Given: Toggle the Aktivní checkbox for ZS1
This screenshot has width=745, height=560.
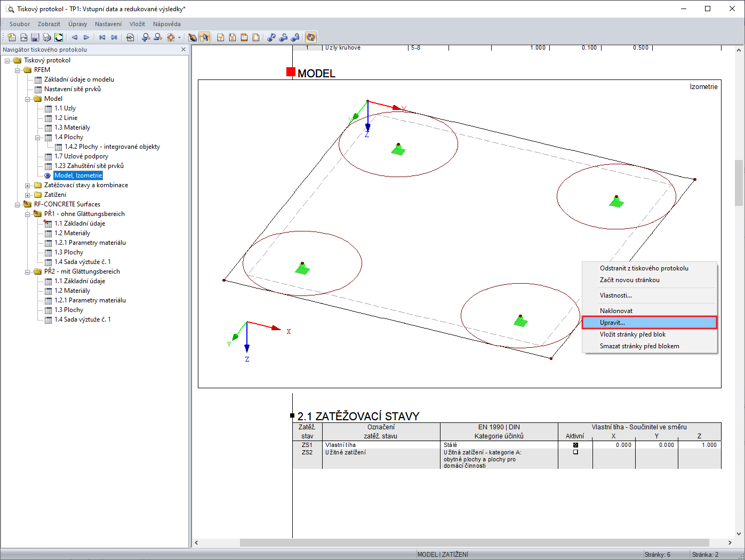Looking at the screenshot, I should [x=575, y=445].
